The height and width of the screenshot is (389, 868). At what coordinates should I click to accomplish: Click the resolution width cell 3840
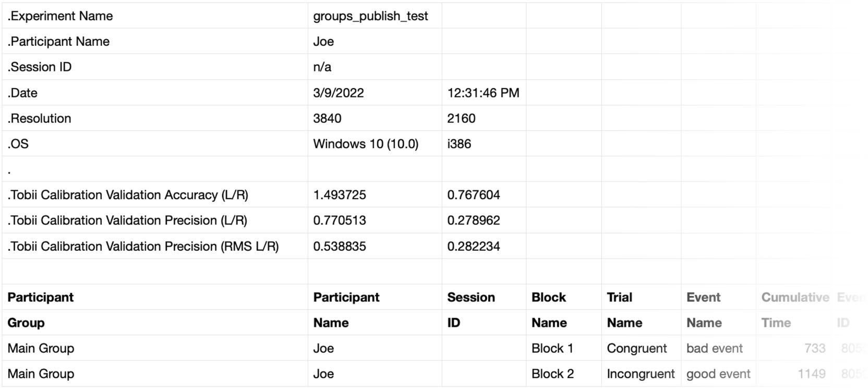pyautogui.click(x=327, y=118)
